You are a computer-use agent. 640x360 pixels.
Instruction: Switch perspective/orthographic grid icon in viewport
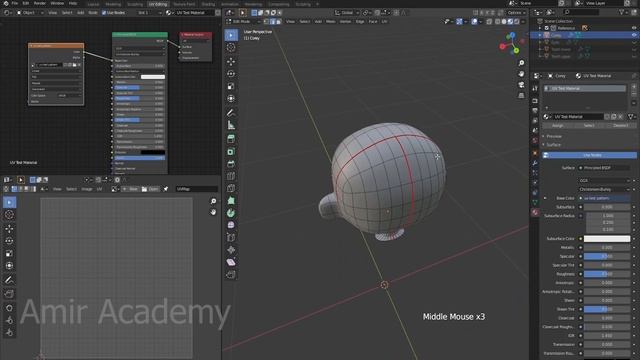pos(521,96)
